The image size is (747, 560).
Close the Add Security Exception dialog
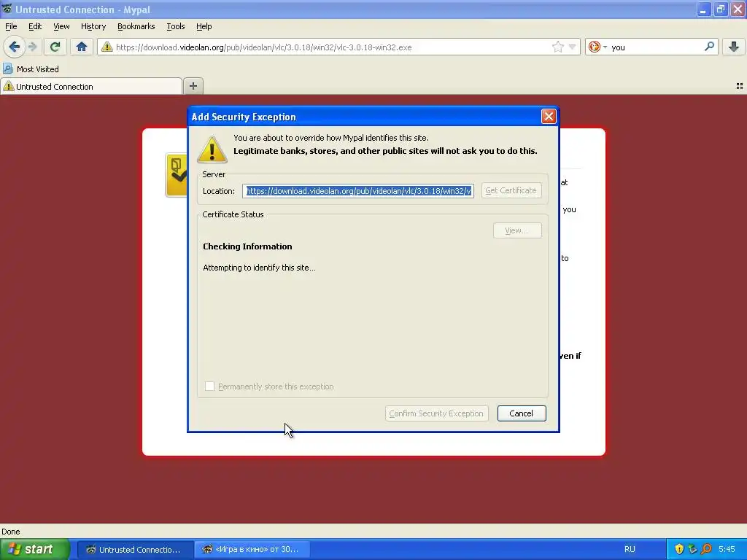tap(549, 116)
